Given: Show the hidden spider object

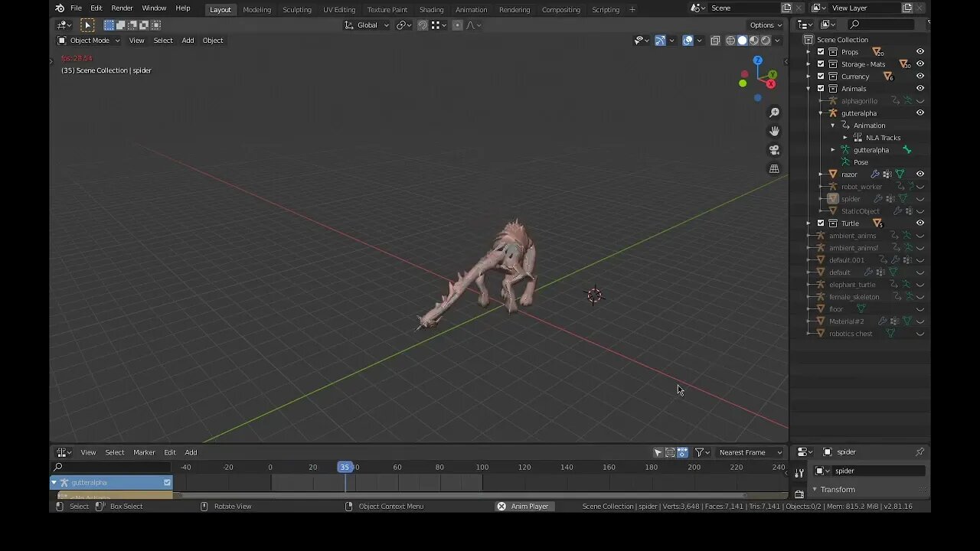Looking at the screenshot, I should (920, 199).
